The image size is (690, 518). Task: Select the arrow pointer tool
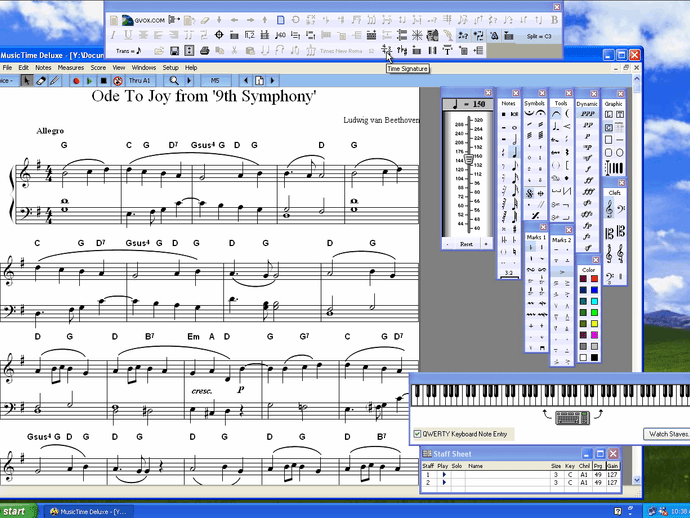[x=27, y=81]
